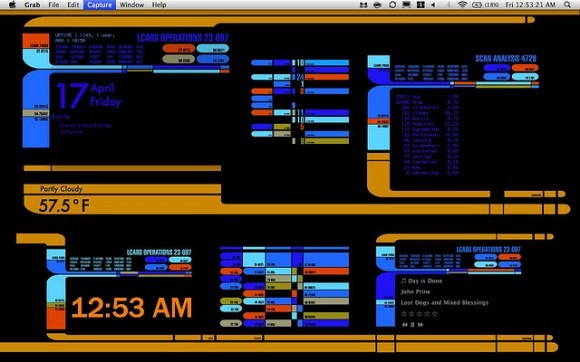
Task: Click the Time Machine sync icon in menu bar
Action: point(392,5)
